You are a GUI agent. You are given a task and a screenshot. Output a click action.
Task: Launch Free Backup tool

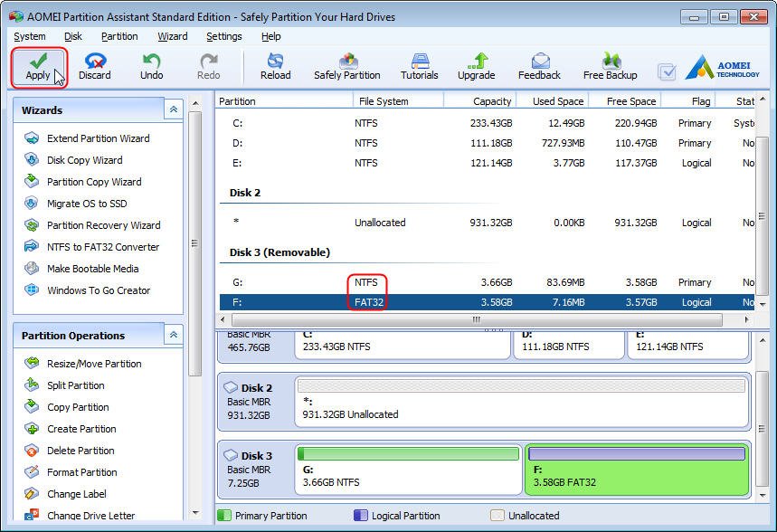(x=610, y=68)
